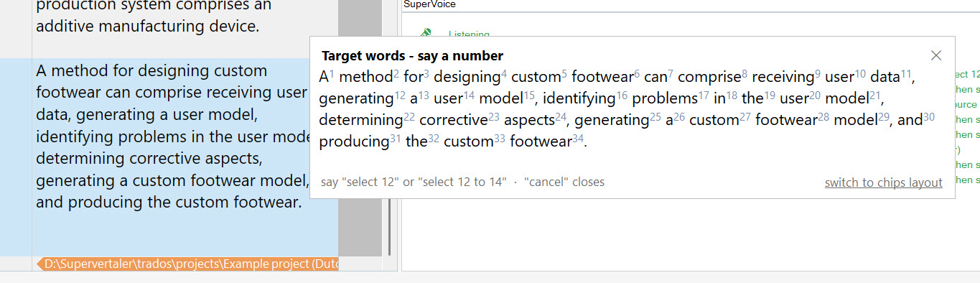Click the highlighted 'A method for designing' editor segment
Image resolution: width=980 pixels, height=283 pixels.
(172, 136)
